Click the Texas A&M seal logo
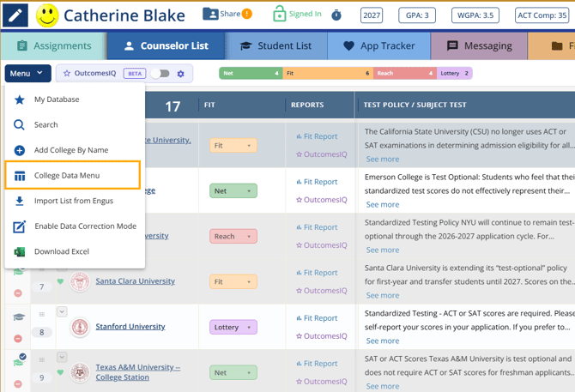This screenshot has width=575, height=392. click(80, 372)
